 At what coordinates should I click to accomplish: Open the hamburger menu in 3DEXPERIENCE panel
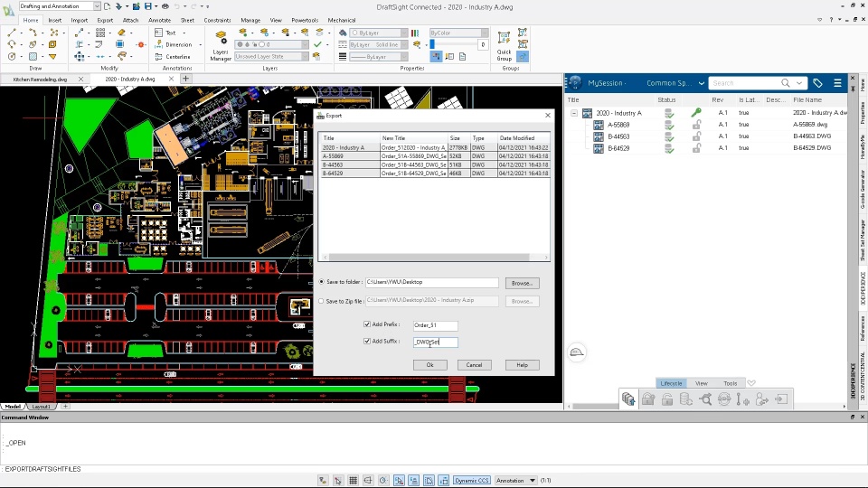[837, 83]
